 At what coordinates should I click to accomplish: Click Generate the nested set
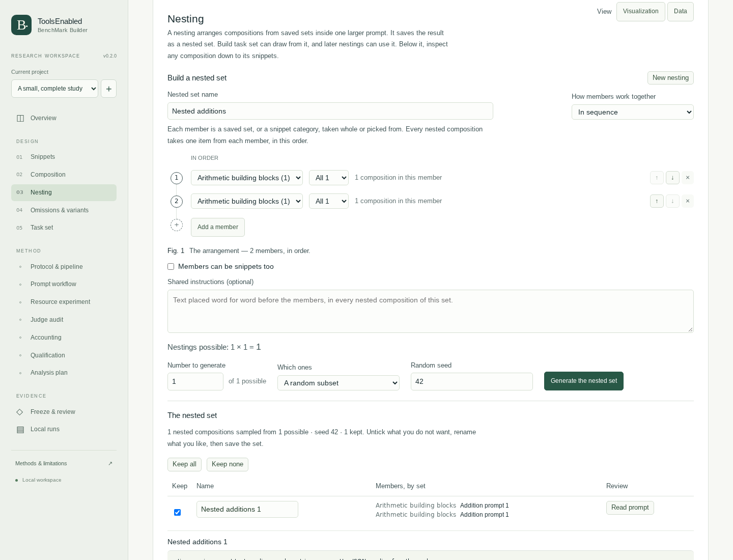584,381
